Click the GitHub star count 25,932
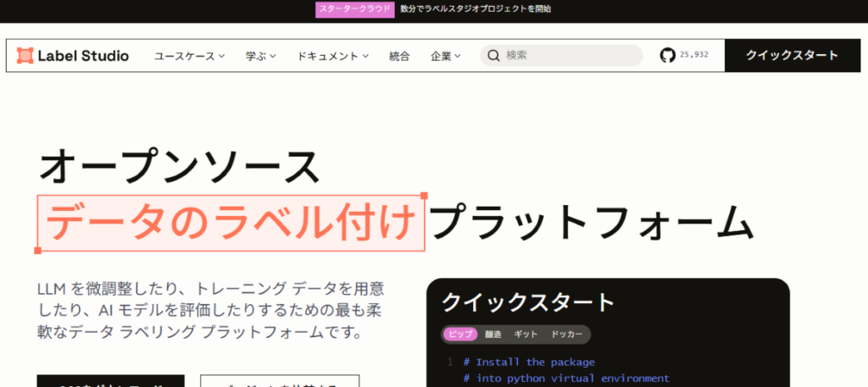868x387 pixels. pos(693,56)
